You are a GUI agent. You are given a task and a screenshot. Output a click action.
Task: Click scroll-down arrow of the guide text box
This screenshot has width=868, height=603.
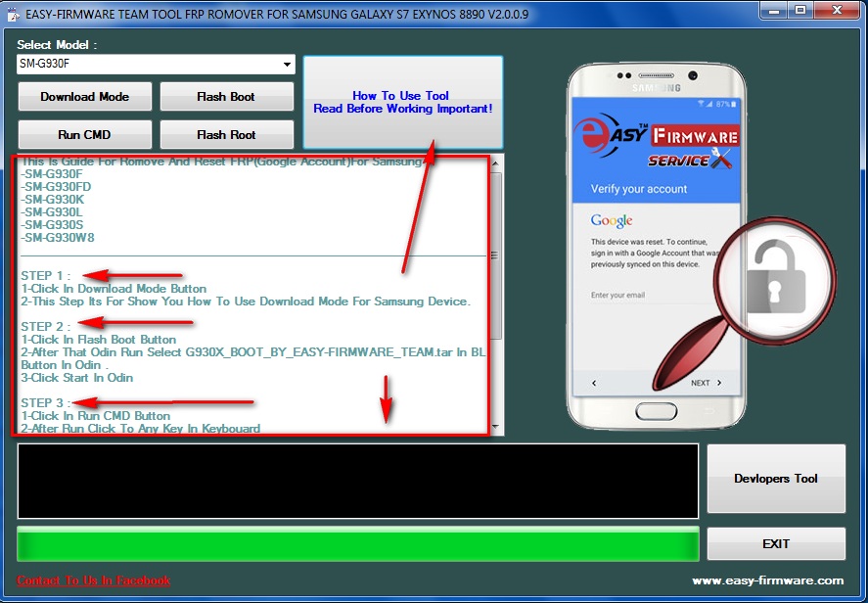click(495, 427)
